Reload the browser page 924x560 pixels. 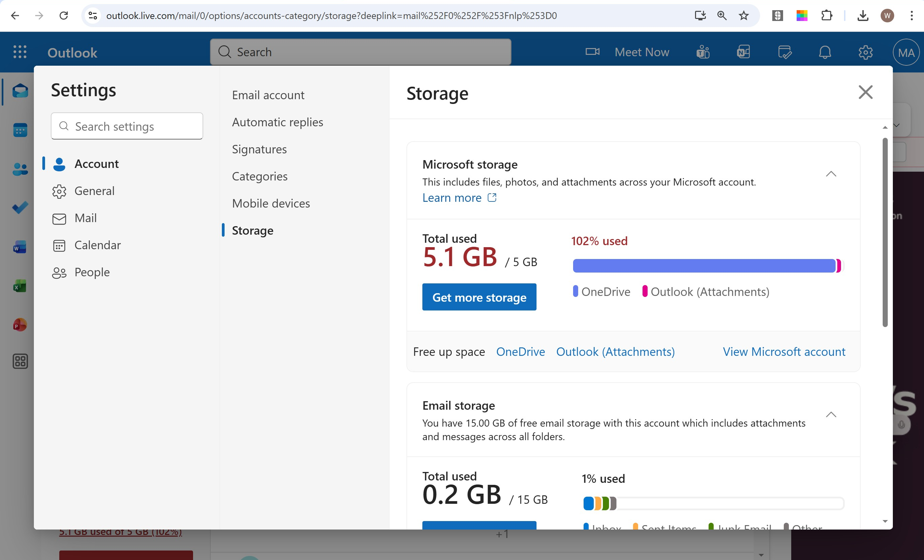pos(64,15)
